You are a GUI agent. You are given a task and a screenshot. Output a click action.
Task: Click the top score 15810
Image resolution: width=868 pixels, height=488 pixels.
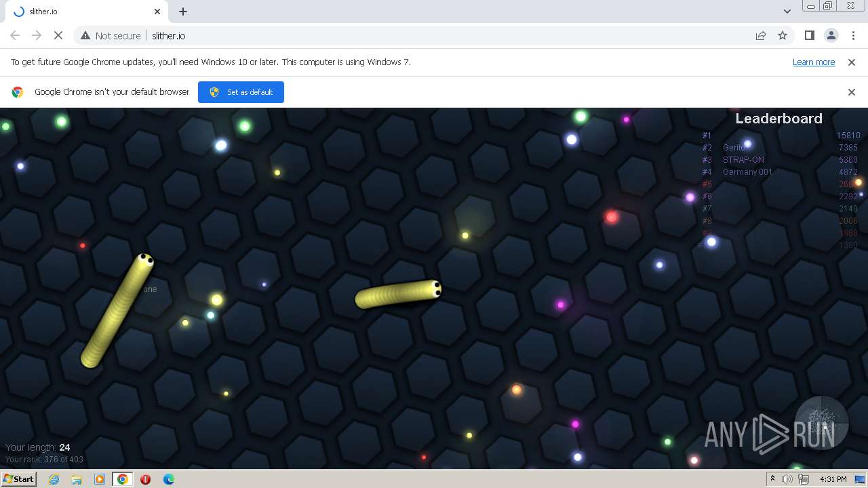tap(848, 136)
